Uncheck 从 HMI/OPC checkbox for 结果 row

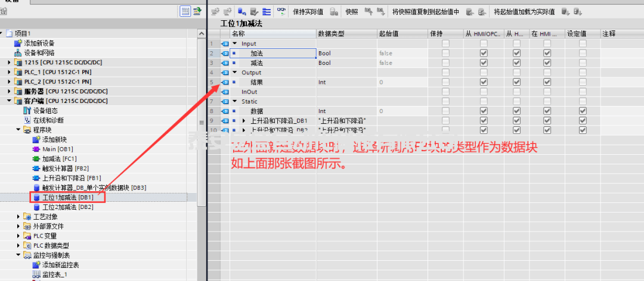484,82
